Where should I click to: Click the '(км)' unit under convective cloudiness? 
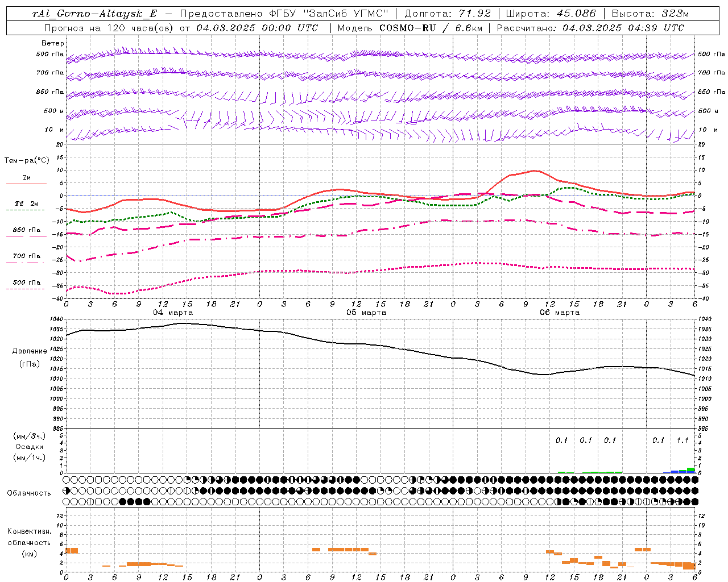pyautogui.click(x=30, y=554)
